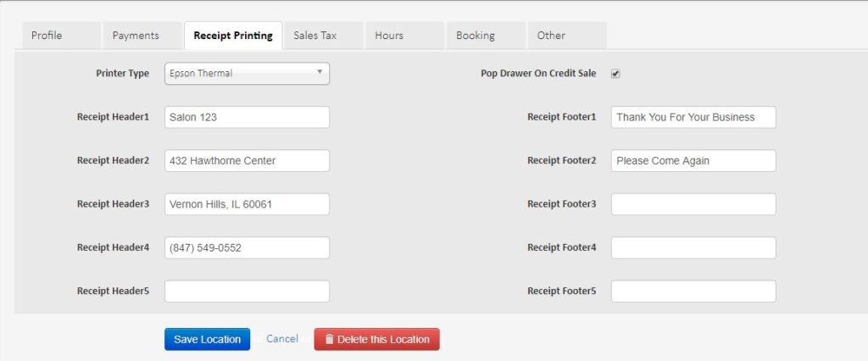Click the empty Receipt Footer3 field
This screenshot has width=868, height=361.
pyautogui.click(x=693, y=204)
